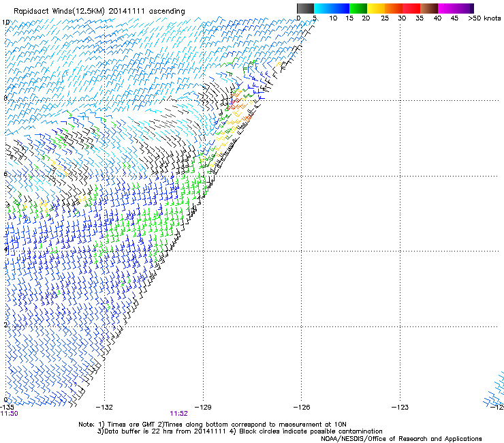Click the '40' legend scale number
Image resolution: width=504 pixels, height=443 pixels.
tap(437, 18)
